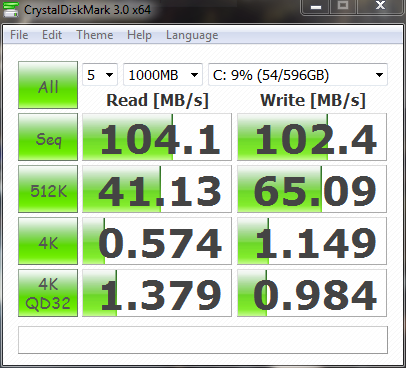The width and height of the screenshot is (406, 368).
Task: Open the Help menu
Action: 139,35
